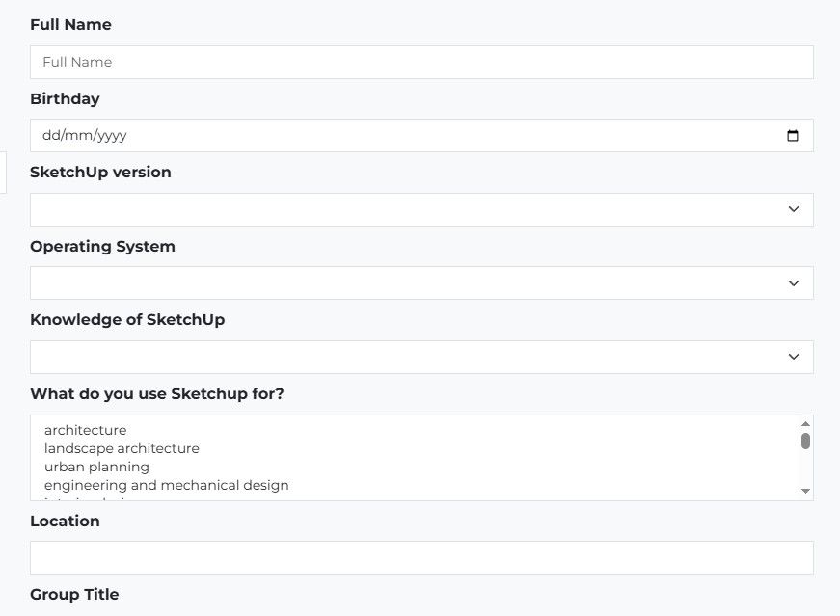
Task: Click the "What do you use Sketchup for?" label
Action: [156, 393]
